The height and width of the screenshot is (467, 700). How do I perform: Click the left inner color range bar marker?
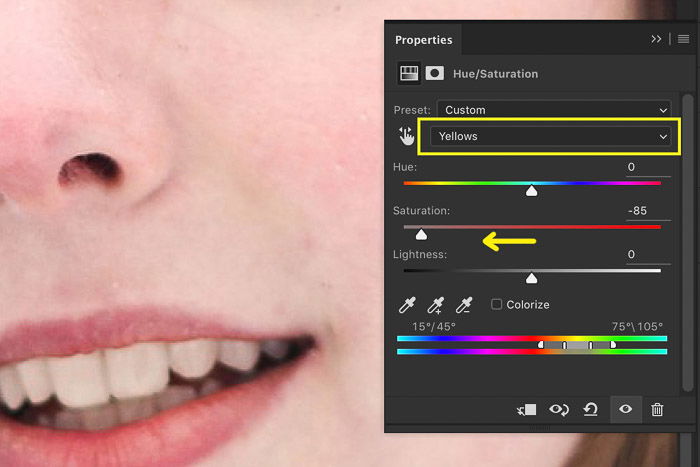564,345
